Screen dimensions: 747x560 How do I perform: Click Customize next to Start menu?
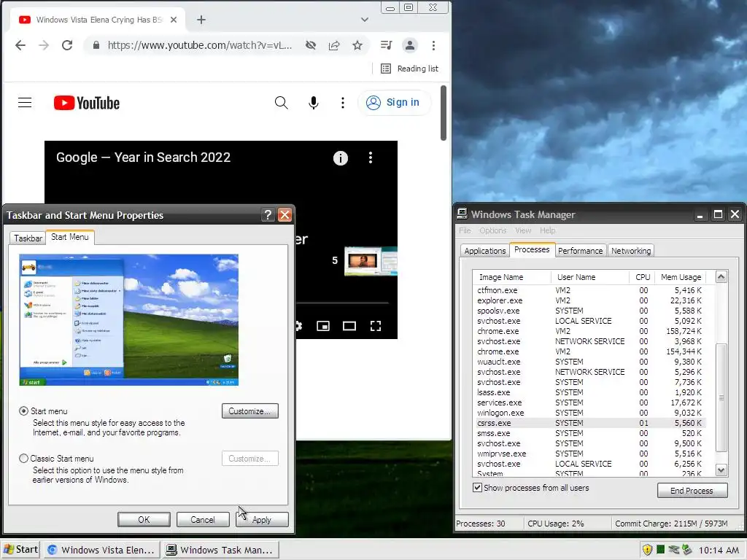click(x=249, y=411)
